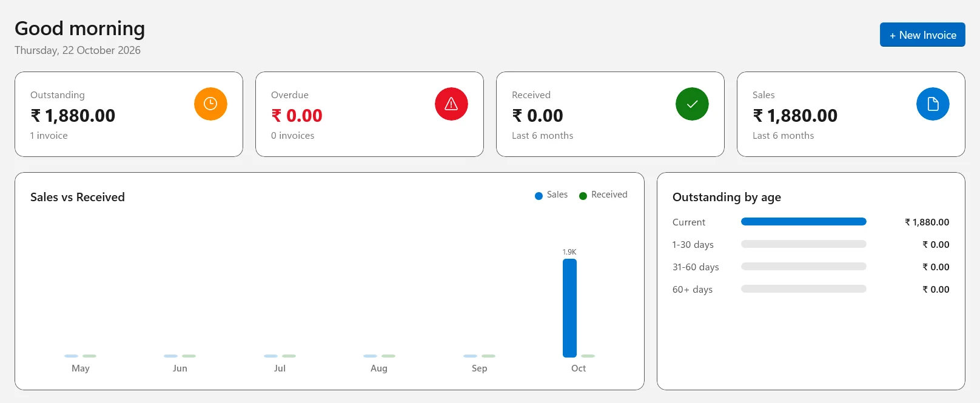Click the 1.9K label above October bar
This screenshot has height=403, width=980.
(569, 251)
